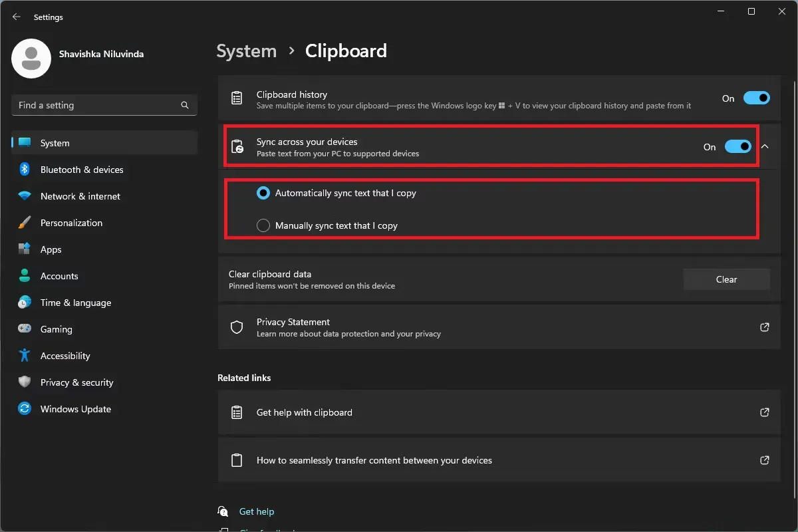Open the Privacy Statement row
This screenshot has height=532, width=798.
click(x=499, y=327)
